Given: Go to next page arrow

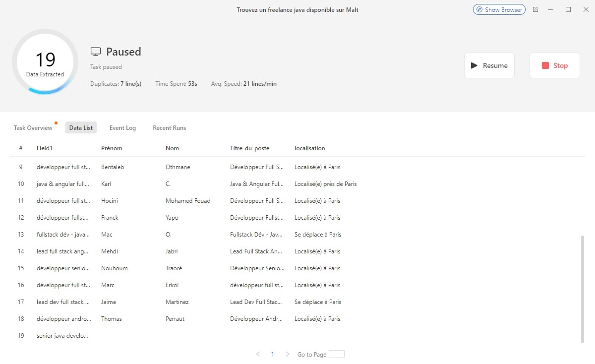Looking at the screenshot, I should point(288,355).
